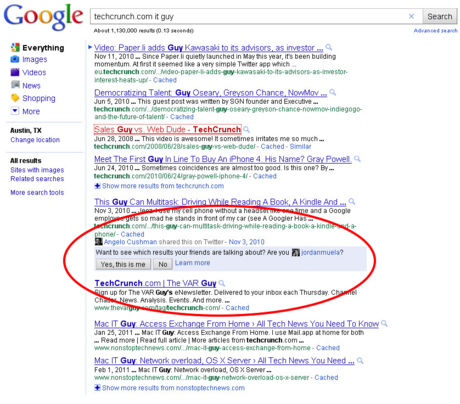Click the Videos film icon
The width and height of the screenshot is (460, 404).
pos(15,72)
